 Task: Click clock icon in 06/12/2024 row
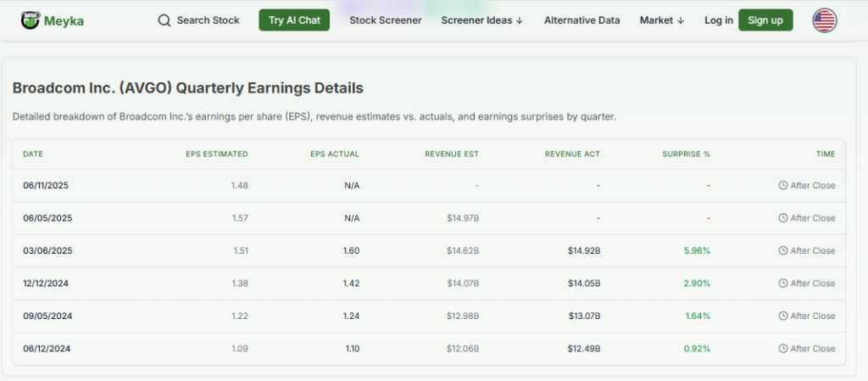point(782,349)
